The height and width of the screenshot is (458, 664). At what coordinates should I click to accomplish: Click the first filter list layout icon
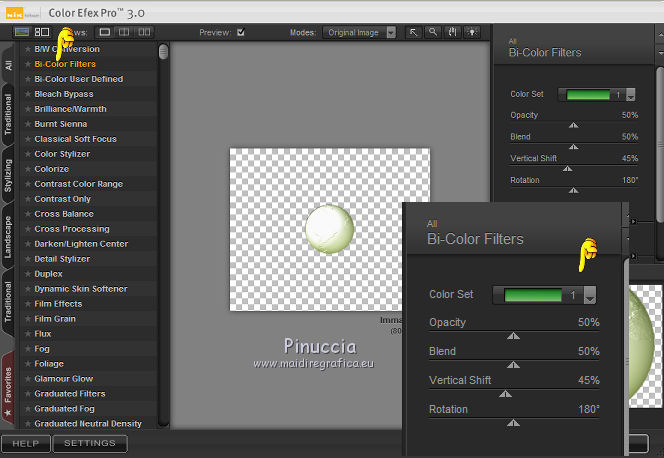22,32
